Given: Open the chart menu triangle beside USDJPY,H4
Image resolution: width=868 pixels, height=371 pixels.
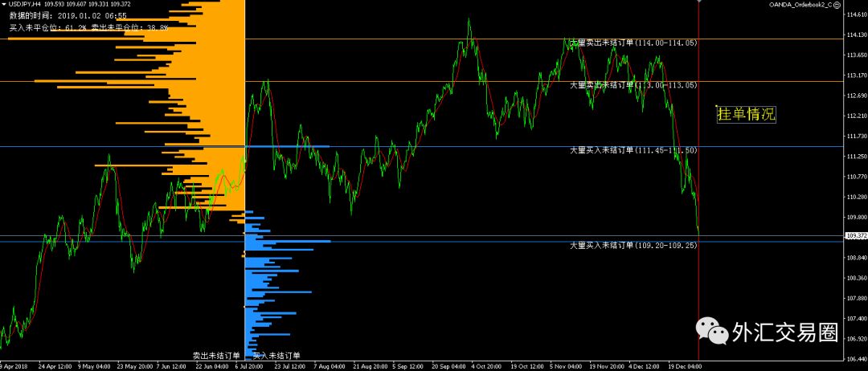Looking at the screenshot, I should [x=5, y=5].
